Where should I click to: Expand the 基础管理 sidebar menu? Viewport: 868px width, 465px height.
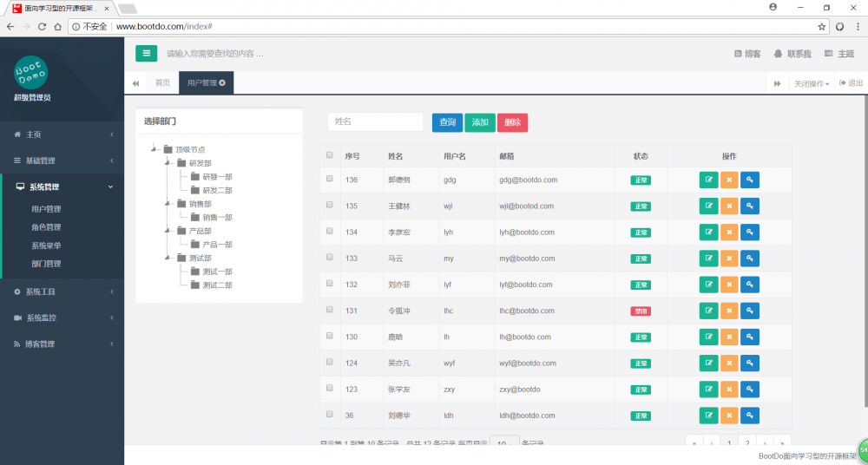[62, 160]
